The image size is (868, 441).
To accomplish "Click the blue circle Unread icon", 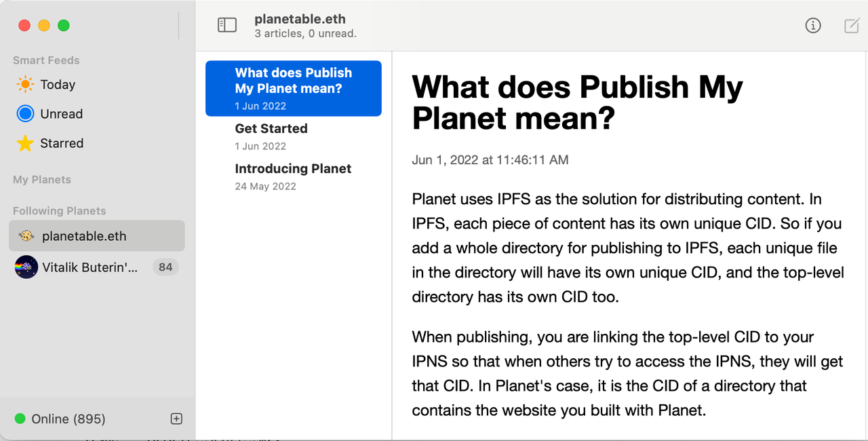I will pyautogui.click(x=25, y=114).
